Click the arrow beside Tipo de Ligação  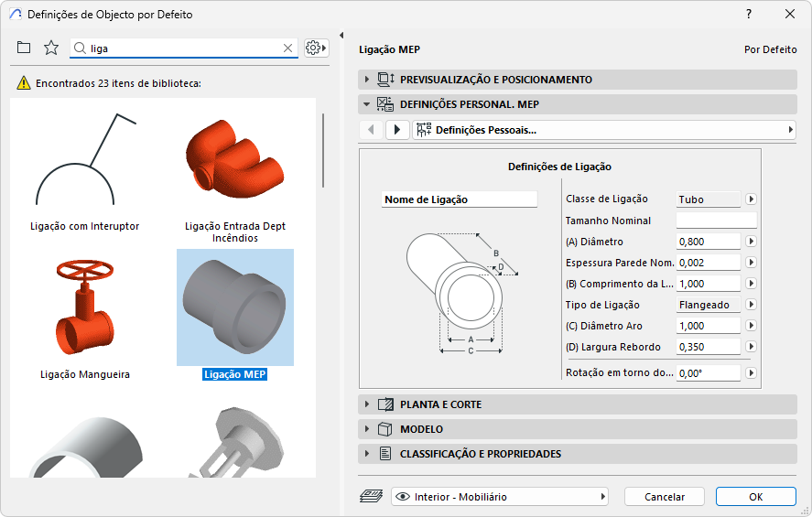pos(751,305)
